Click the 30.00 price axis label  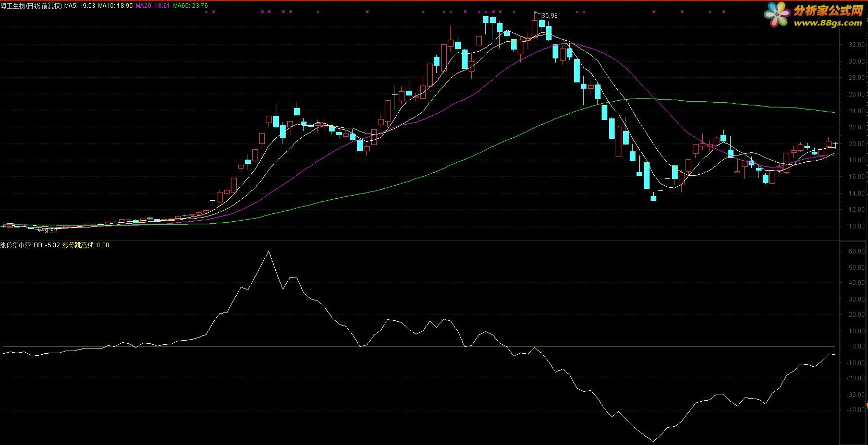857,62
